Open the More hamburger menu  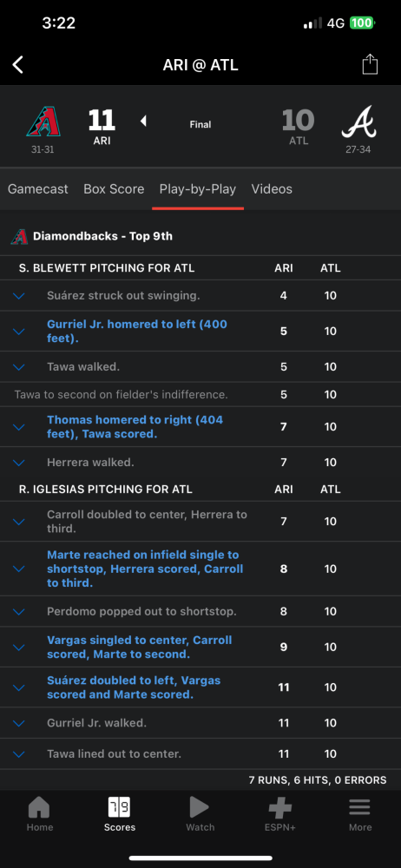tap(360, 807)
